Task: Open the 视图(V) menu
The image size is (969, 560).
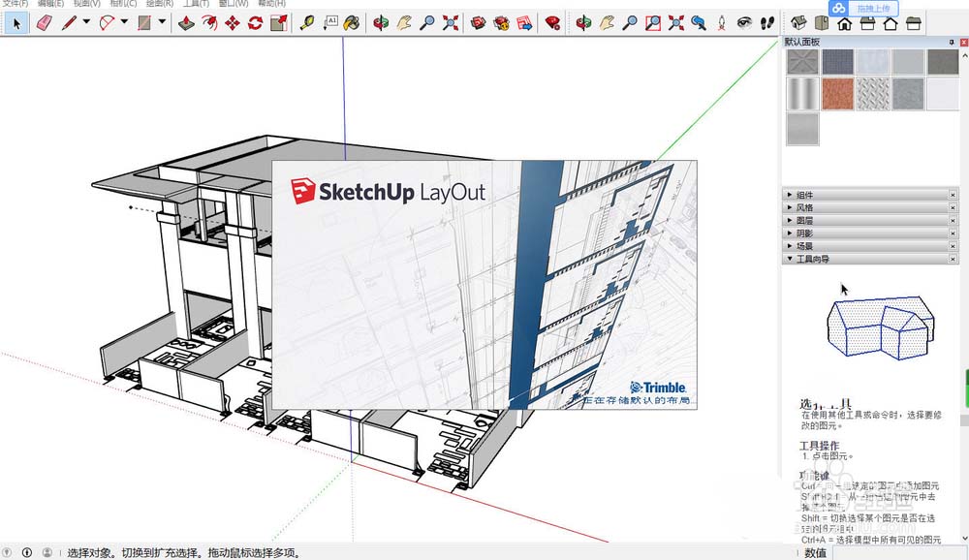Action: click(87, 3)
